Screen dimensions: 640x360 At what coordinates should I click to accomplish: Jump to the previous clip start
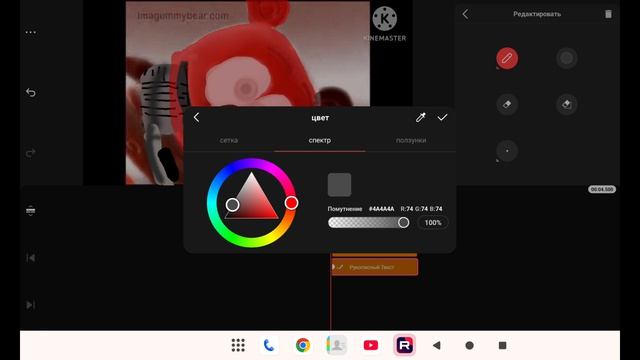click(x=31, y=258)
